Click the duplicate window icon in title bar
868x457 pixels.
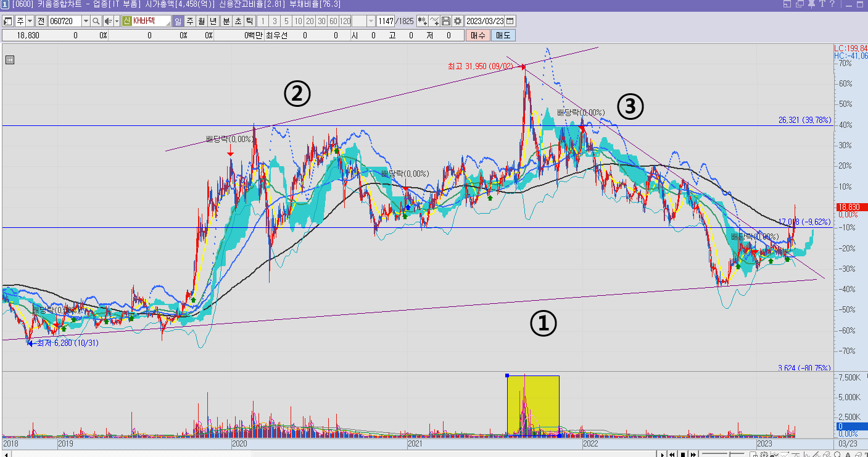(x=800, y=4)
